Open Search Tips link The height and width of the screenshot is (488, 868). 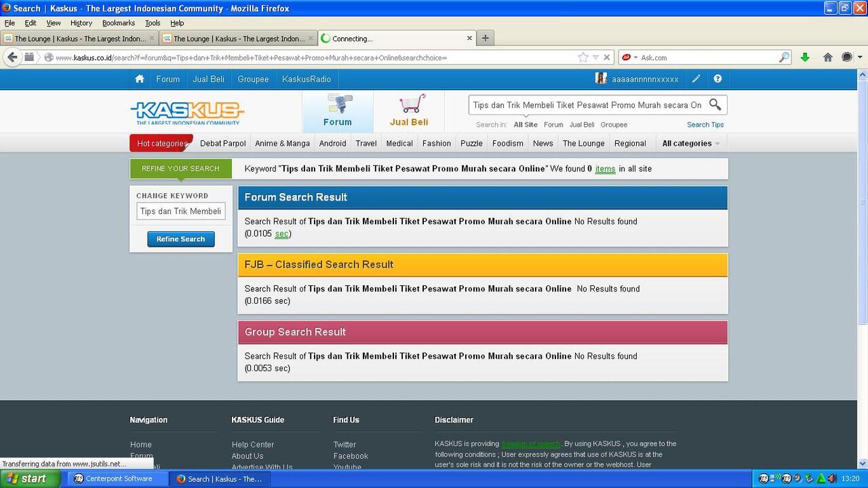pyautogui.click(x=705, y=125)
